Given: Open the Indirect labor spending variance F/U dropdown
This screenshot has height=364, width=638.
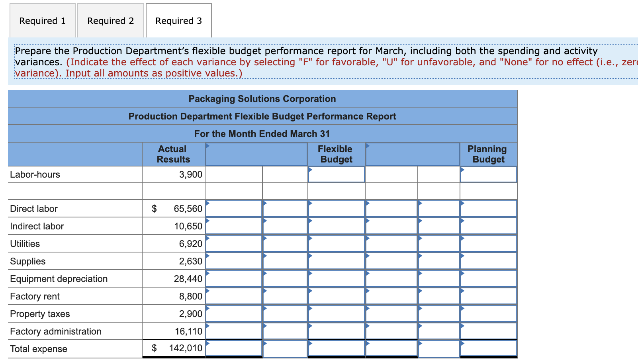Looking at the screenshot, I should click(x=285, y=226).
